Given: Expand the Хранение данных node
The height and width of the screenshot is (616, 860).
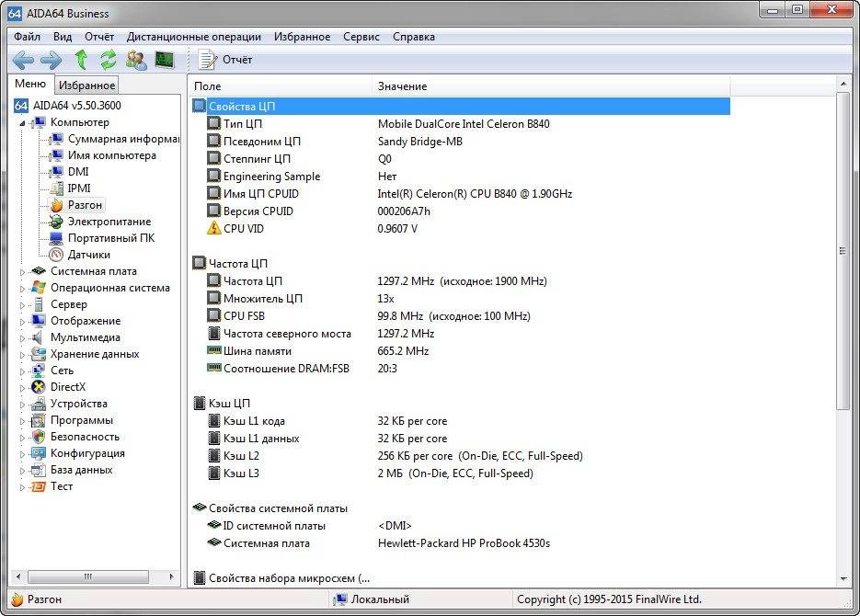Looking at the screenshot, I should pyautogui.click(x=22, y=355).
